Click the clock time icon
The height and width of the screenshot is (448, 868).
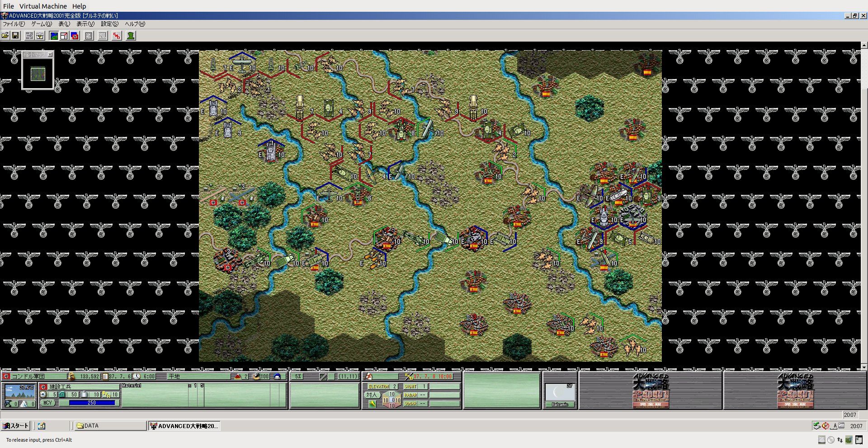[x=137, y=376]
